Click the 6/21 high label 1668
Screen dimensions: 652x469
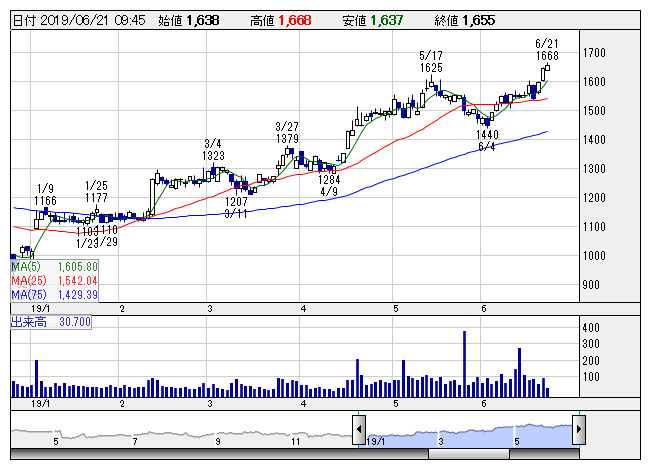pyautogui.click(x=546, y=56)
